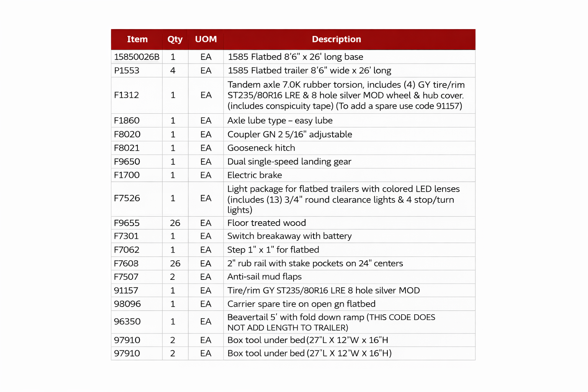The width and height of the screenshot is (588, 392).
Task: Click the Gooseneck hitch description
Action: pyautogui.click(x=261, y=148)
